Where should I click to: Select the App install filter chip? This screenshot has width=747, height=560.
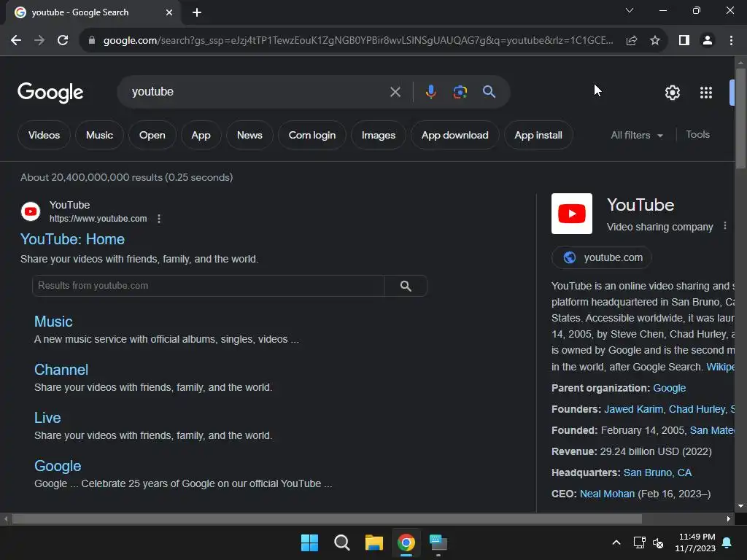[x=538, y=135]
